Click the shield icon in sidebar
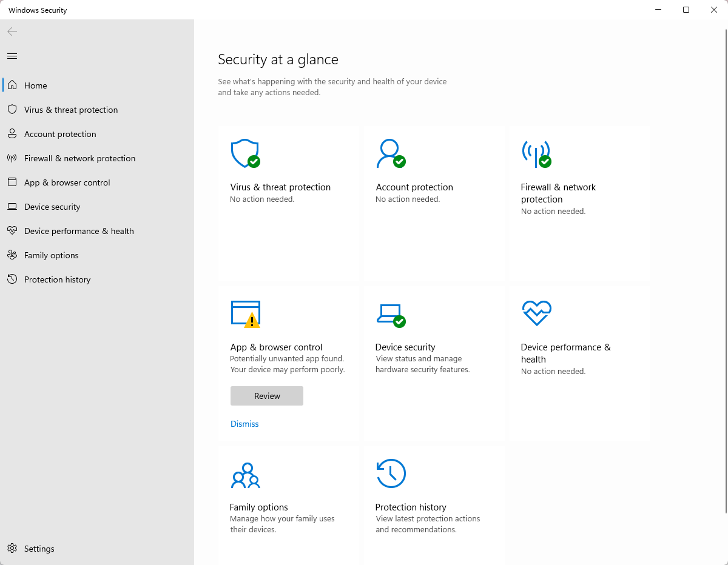 (12, 110)
